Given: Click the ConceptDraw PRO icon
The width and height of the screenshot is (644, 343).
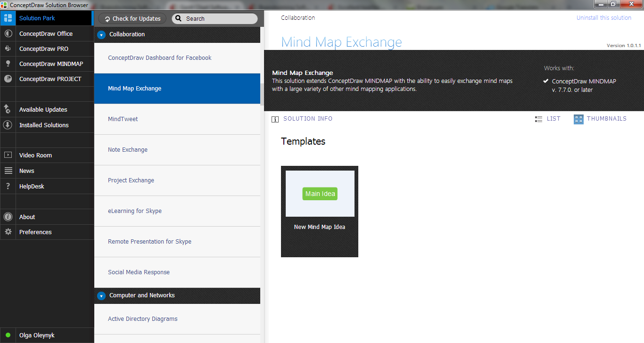Looking at the screenshot, I should click(x=8, y=49).
